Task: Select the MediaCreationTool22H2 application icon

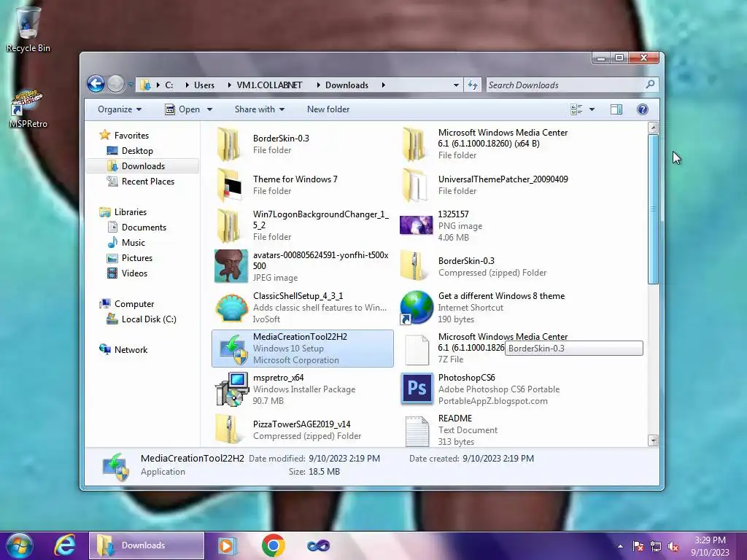Action: point(233,349)
